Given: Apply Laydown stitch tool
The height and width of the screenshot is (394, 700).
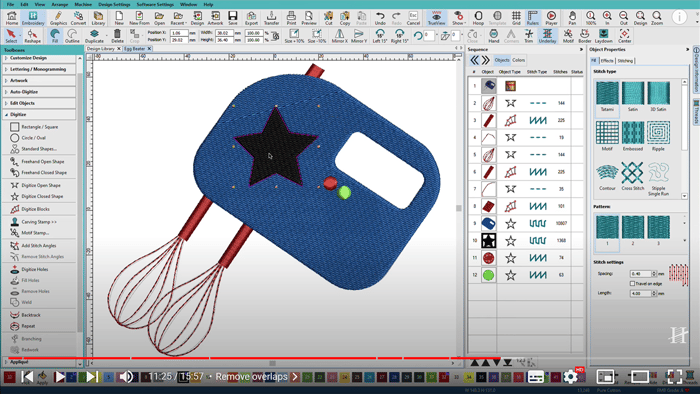Looking at the screenshot, I should (604, 36).
